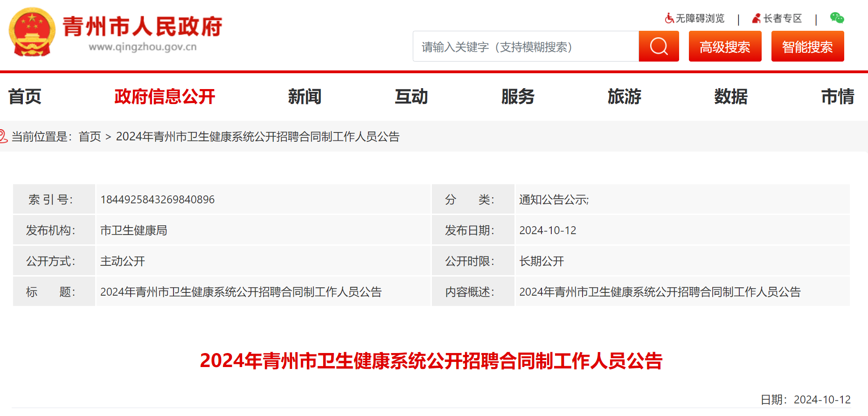Go to 首页 in main navigation
The height and width of the screenshot is (416, 868).
25,97
